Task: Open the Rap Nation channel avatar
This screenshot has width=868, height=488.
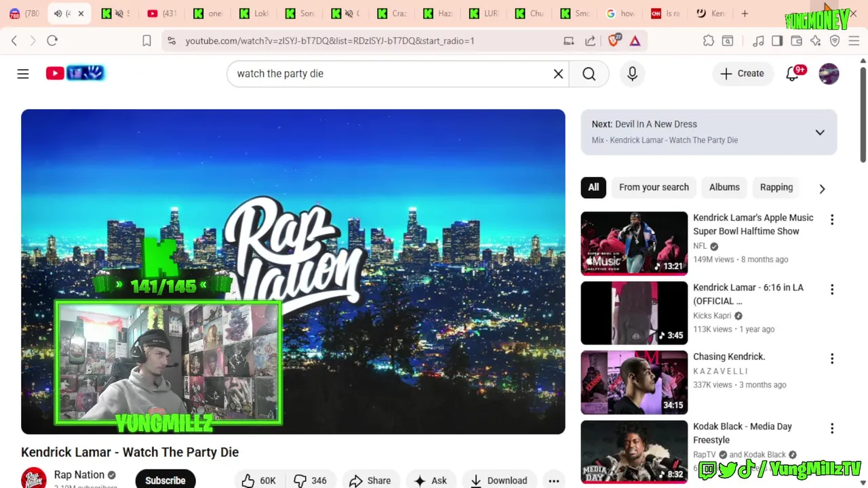Action: pyautogui.click(x=34, y=478)
